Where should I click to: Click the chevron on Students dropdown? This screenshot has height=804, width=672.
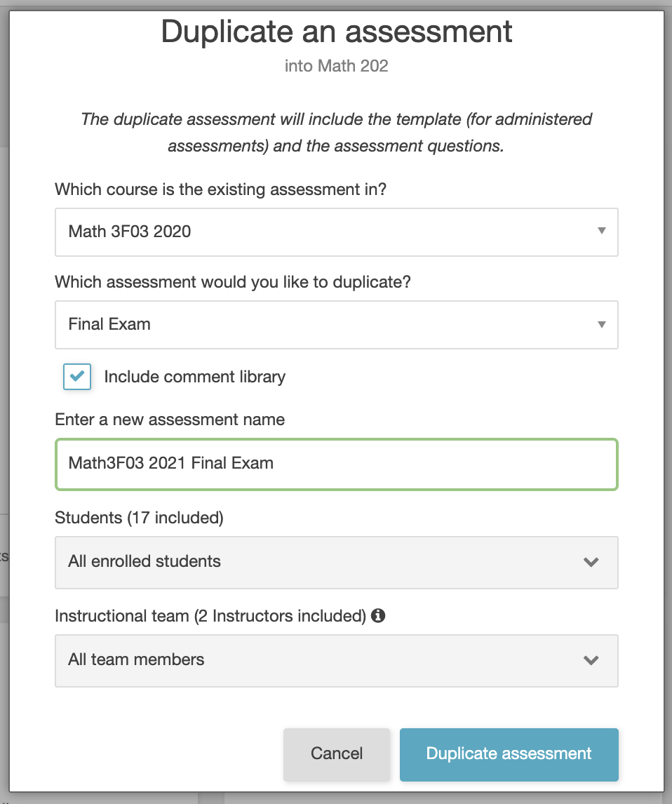click(591, 562)
